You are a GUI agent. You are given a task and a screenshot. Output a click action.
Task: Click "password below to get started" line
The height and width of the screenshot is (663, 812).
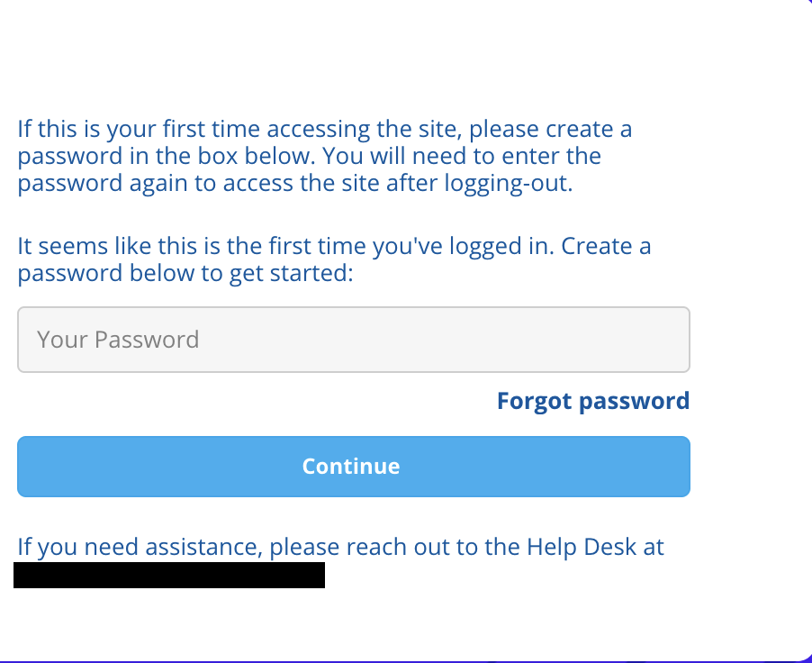pyautogui.click(x=185, y=272)
